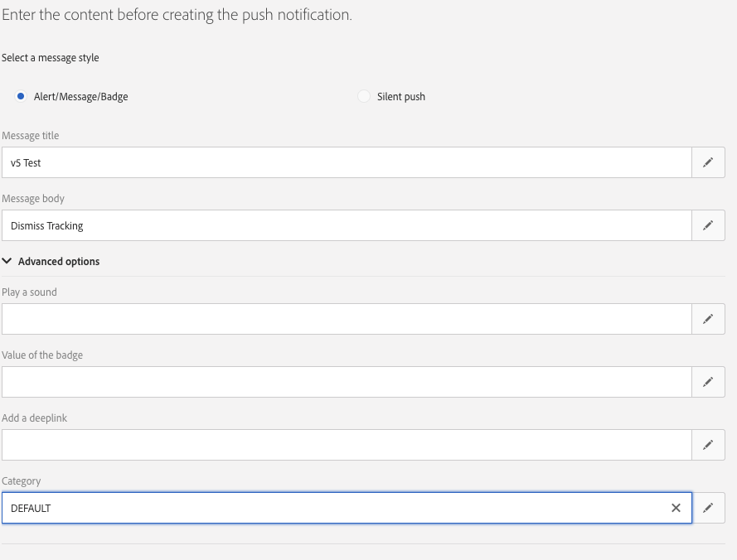Focus the Value of the badge input
737x560 pixels.
347,382
